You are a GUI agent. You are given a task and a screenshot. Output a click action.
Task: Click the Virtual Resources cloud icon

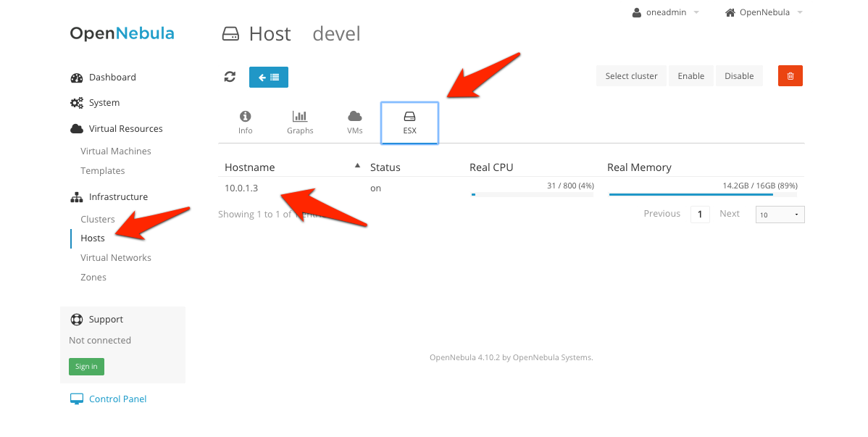[x=76, y=128]
